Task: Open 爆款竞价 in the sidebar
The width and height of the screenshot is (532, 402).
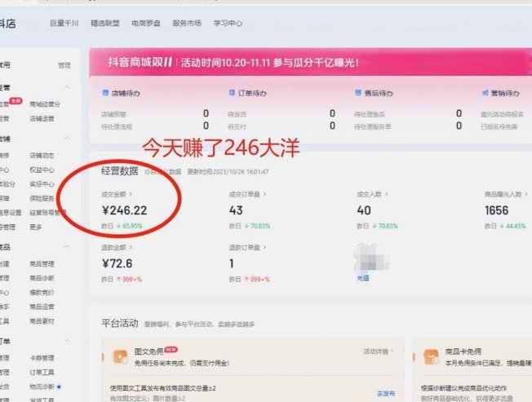Action: coord(42,293)
